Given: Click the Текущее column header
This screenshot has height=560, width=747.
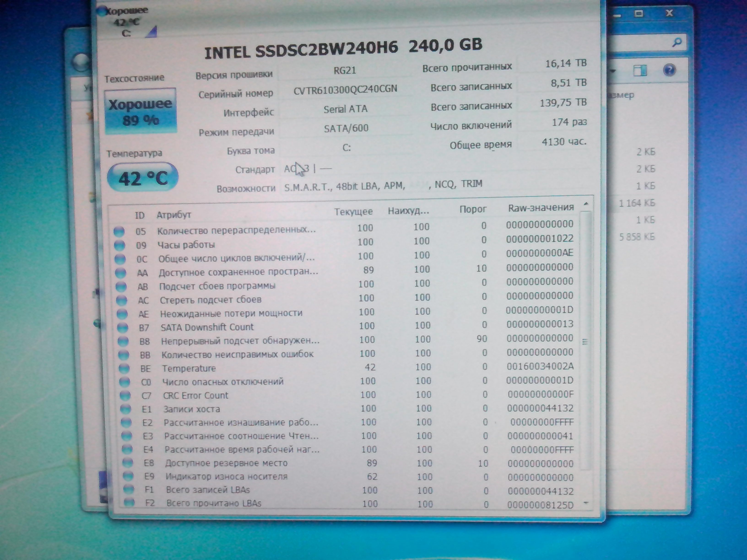Looking at the screenshot, I should (354, 212).
